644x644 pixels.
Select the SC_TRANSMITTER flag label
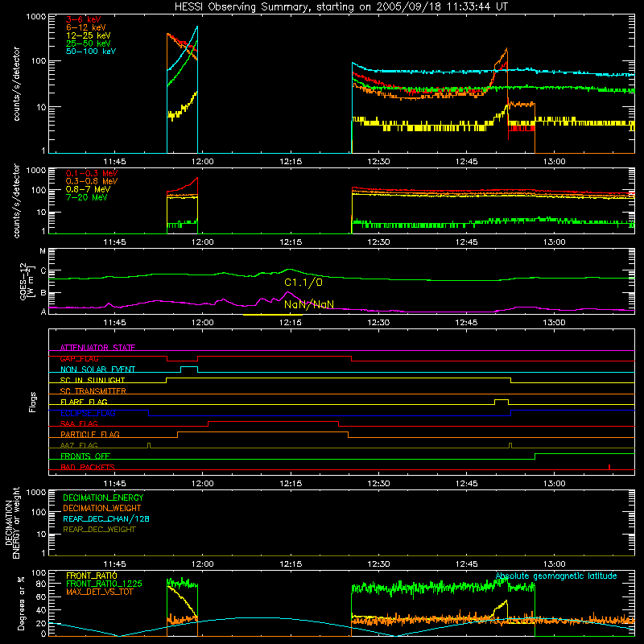click(93, 390)
